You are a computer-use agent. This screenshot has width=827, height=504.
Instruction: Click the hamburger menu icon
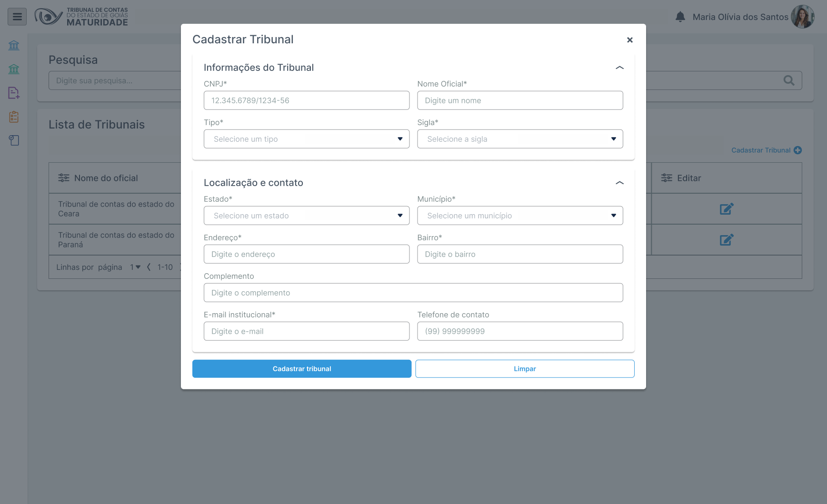[x=17, y=17]
